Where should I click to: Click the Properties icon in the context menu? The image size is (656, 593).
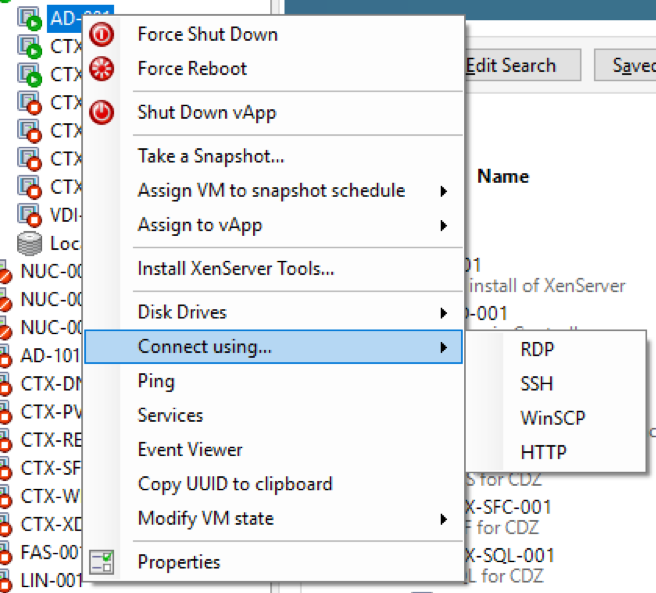click(102, 563)
